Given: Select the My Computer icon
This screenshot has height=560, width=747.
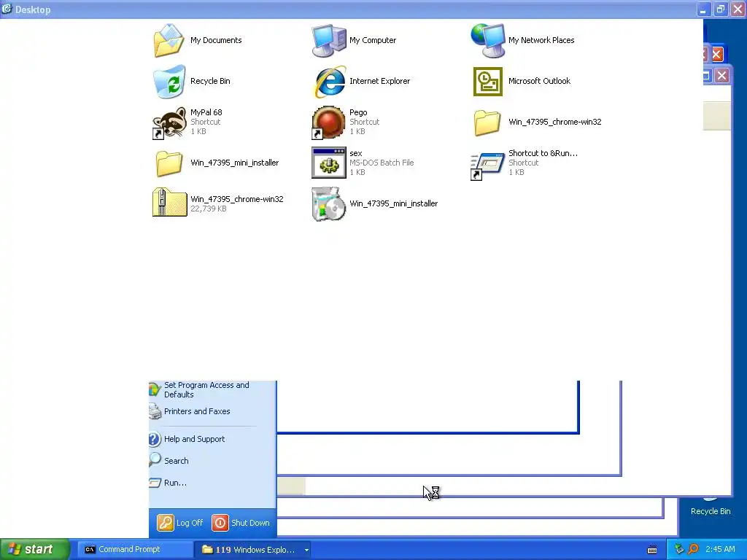Looking at the screenshot, I should [329, 41].
